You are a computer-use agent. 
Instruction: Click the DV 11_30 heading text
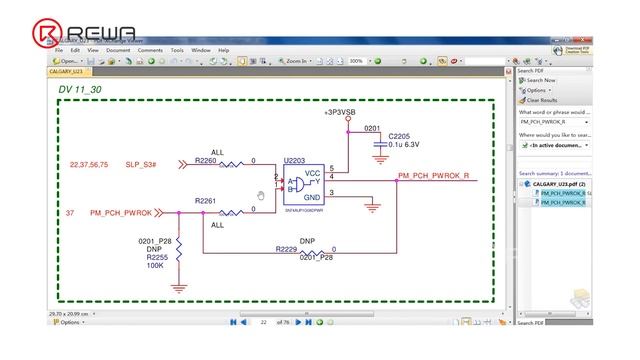click(80, 89)
